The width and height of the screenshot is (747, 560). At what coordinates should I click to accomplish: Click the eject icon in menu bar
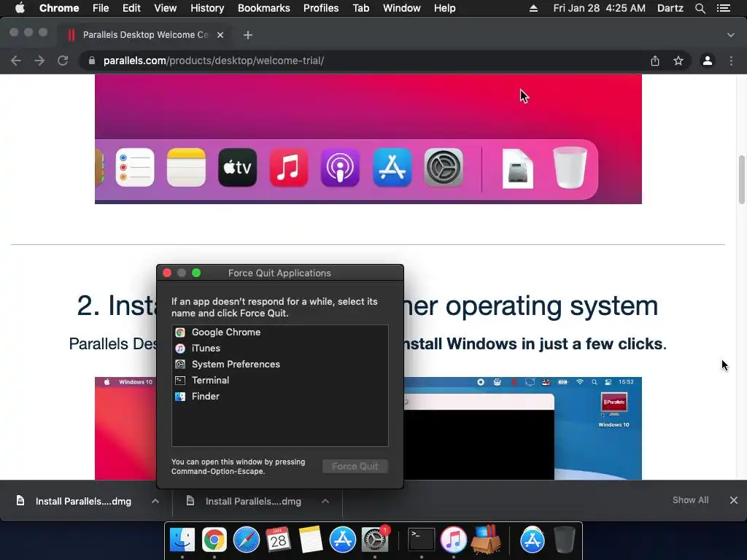(x=533, y=8)
